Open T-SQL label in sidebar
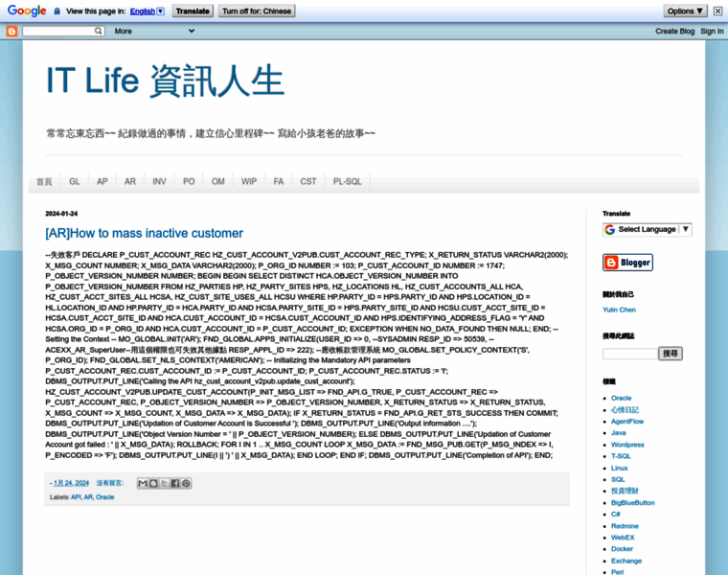This screenshot has height=575, width=728. tap(621, 456)
